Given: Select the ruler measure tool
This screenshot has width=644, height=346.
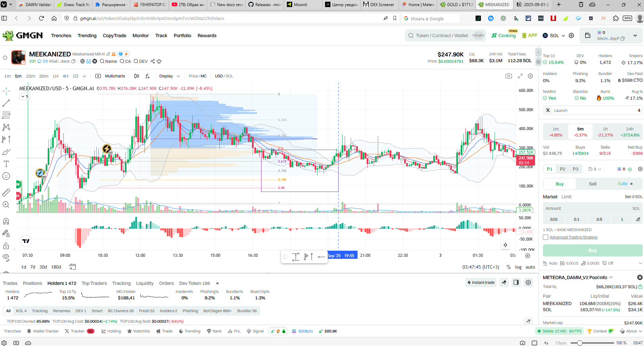Looking at the screenshot, I should click(x=6, y=193).
